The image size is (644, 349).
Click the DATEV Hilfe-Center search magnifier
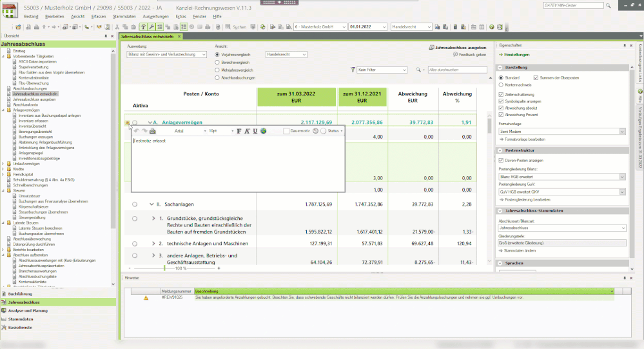coord(609,6)
